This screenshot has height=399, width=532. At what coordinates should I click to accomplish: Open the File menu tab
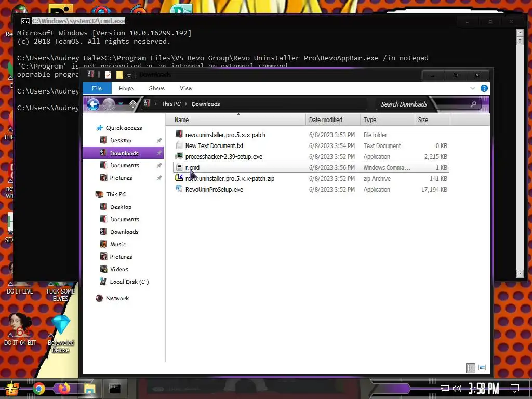[x=97, y=88]
